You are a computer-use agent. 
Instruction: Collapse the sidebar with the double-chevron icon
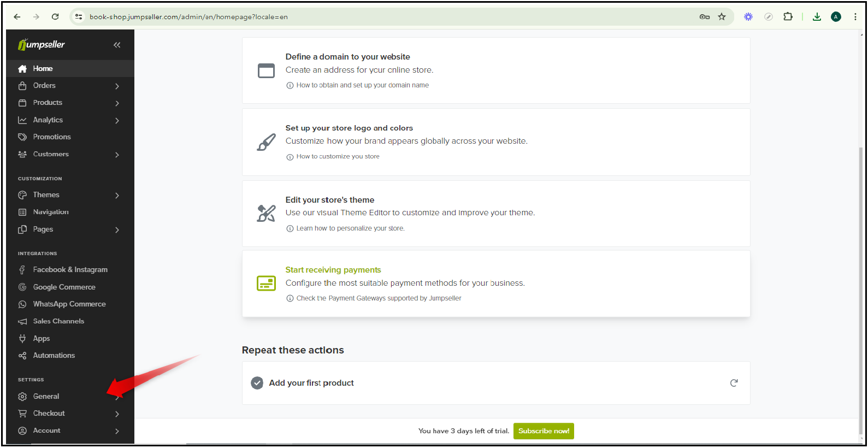pos(117,45)
